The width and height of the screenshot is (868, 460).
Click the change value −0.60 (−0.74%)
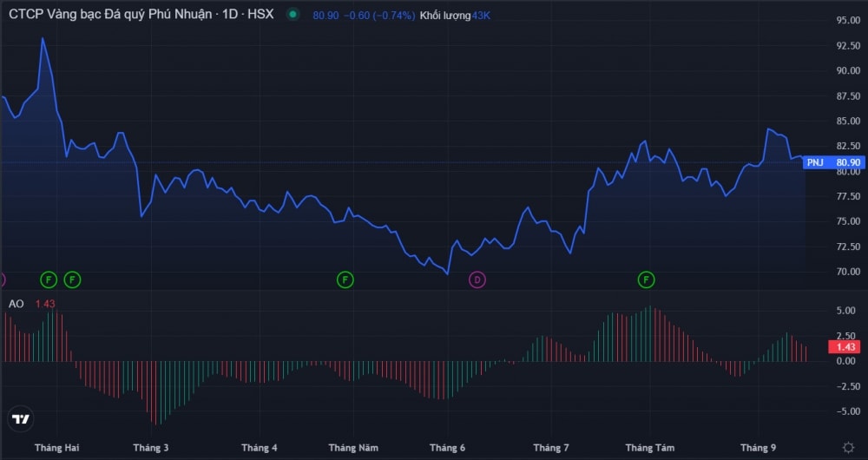coord(379,16)
